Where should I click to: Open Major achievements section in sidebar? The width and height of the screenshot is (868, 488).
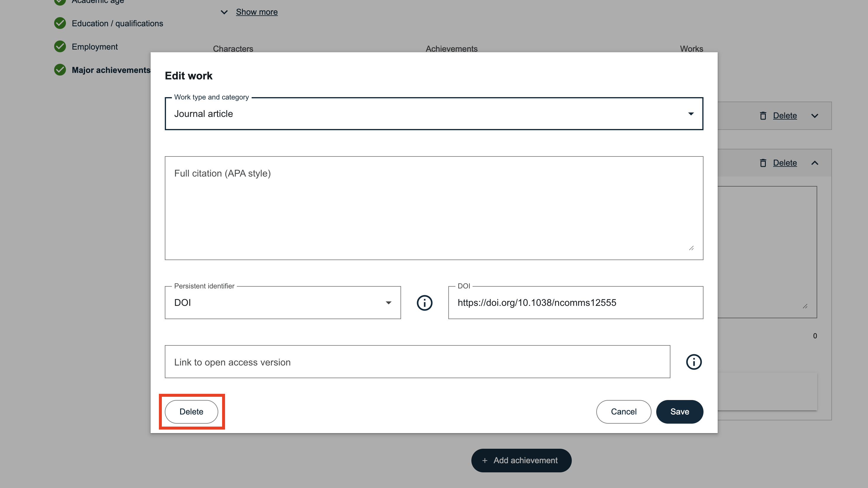111,70
